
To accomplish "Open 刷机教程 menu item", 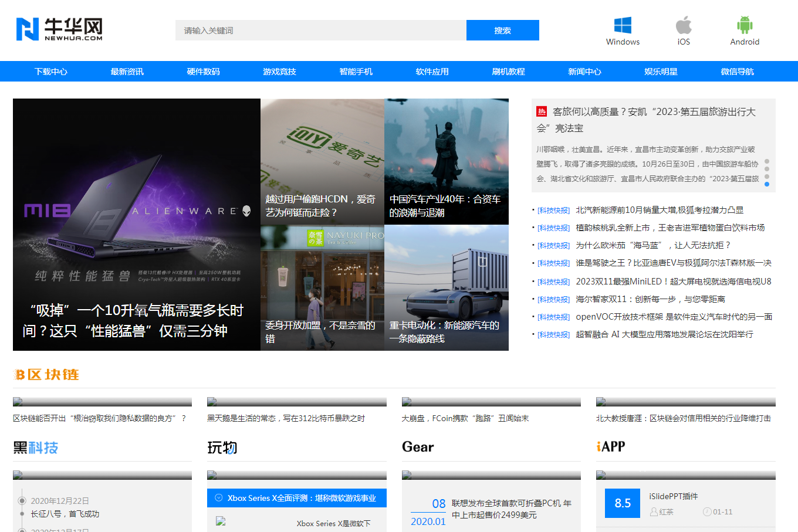I will [x=509, y=72].
